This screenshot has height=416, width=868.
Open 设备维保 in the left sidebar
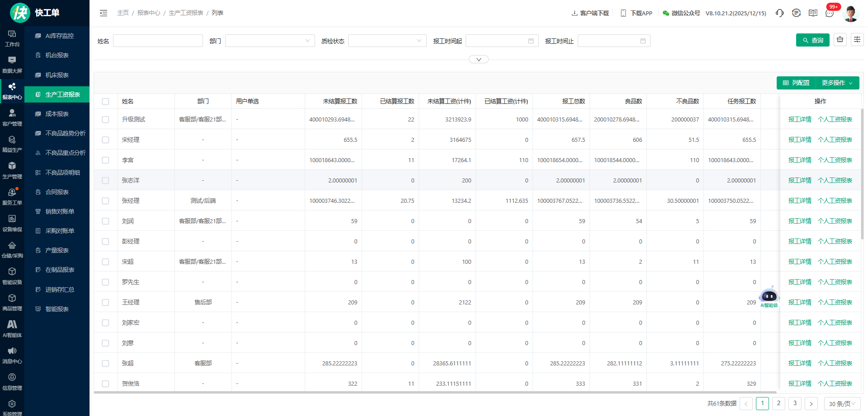12,223
